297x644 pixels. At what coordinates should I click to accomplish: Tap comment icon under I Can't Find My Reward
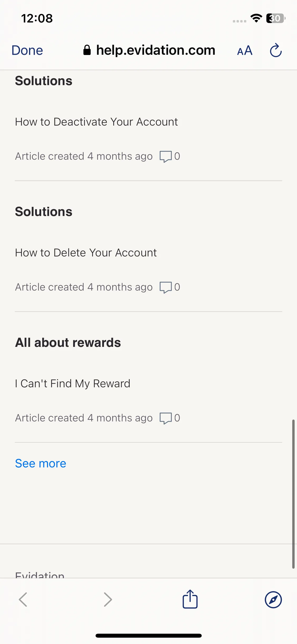pos(166,418)
